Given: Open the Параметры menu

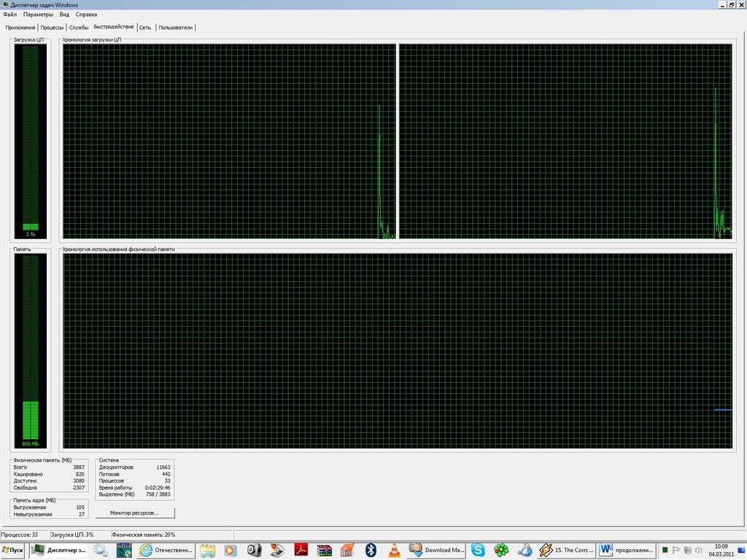Looking at the screenshot, I should tap(38, 15).
